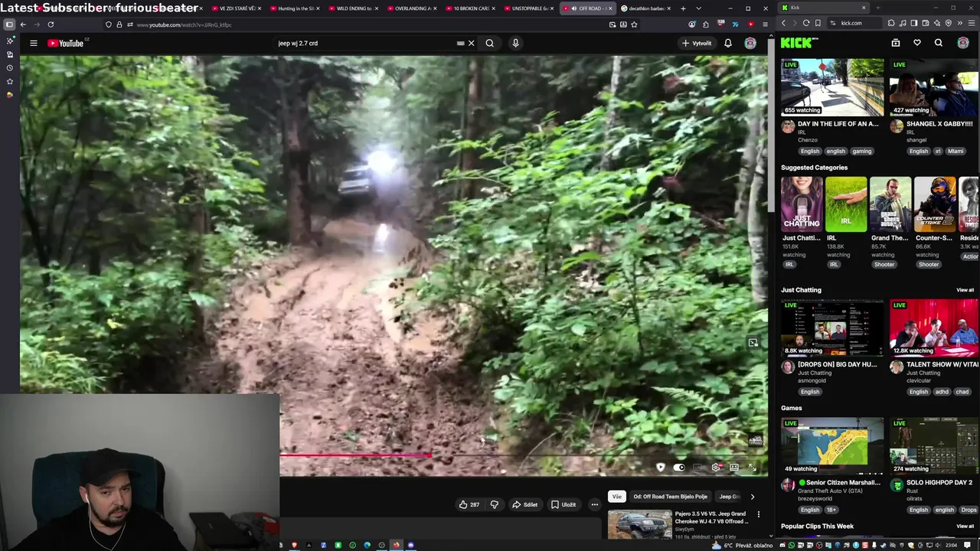Select the Vše filter chip
The height and width of the screenshot is (551, 980).
[617, 496]
